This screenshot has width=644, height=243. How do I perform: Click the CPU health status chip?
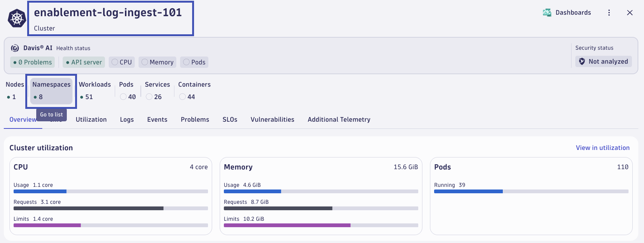click(x=122, y=62)
